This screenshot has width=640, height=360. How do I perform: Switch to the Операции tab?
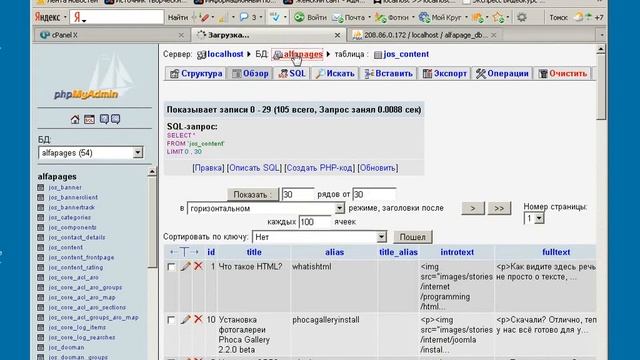[502, 73]
